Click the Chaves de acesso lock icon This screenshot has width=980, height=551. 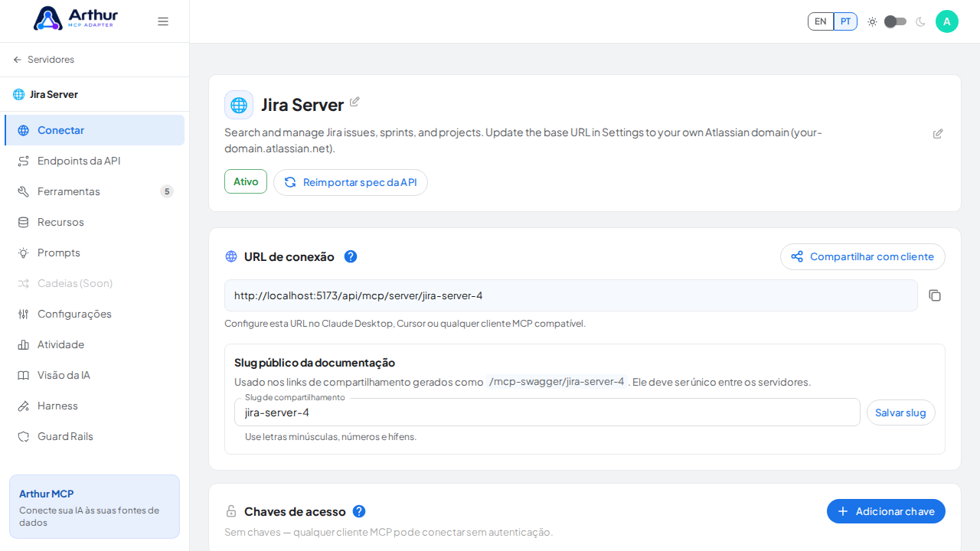[231, 511]
